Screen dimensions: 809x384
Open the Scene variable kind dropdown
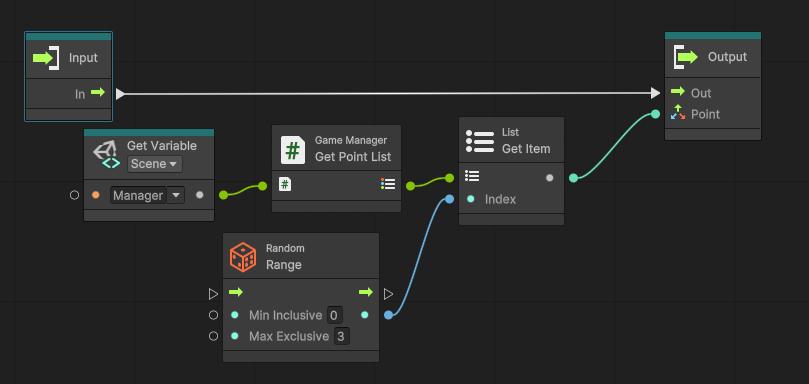coord(154,164)
